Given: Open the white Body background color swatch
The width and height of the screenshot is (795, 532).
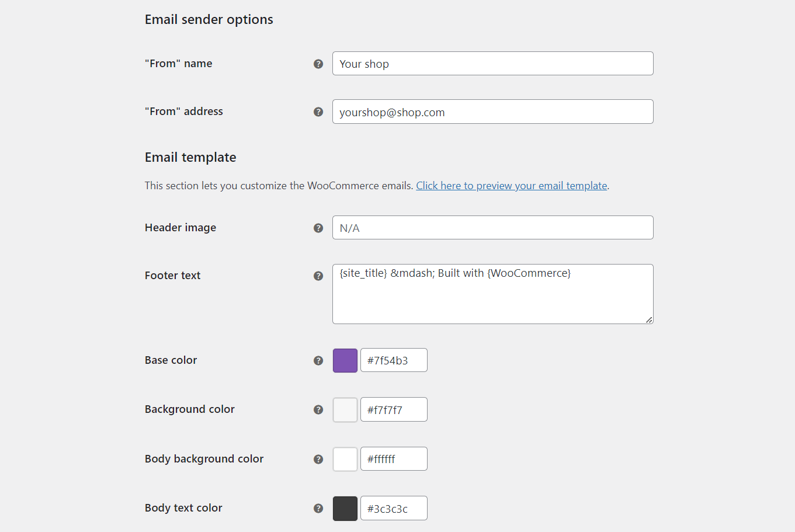Looking at the screenshot, I should 345,459.
